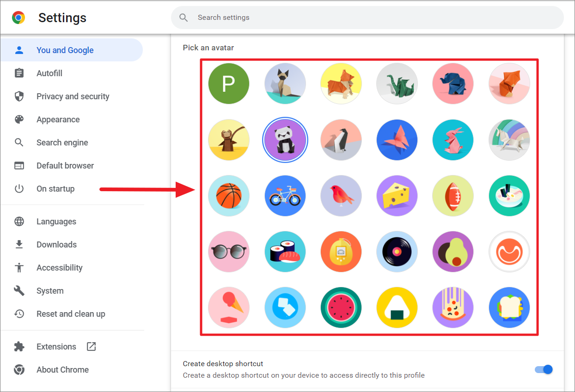Pick the melting pizza avatar

pyautogui.click(x=453, y=308)
